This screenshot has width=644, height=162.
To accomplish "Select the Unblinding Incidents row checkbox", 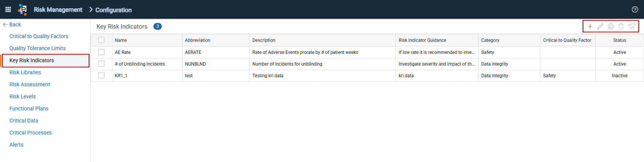I will click(101, 64).
